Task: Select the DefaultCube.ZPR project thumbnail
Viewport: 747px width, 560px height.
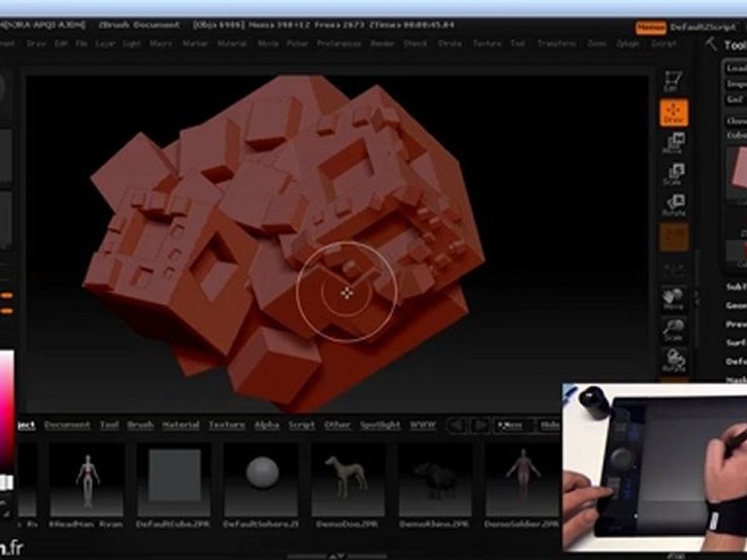Action: tap(174, 481)
